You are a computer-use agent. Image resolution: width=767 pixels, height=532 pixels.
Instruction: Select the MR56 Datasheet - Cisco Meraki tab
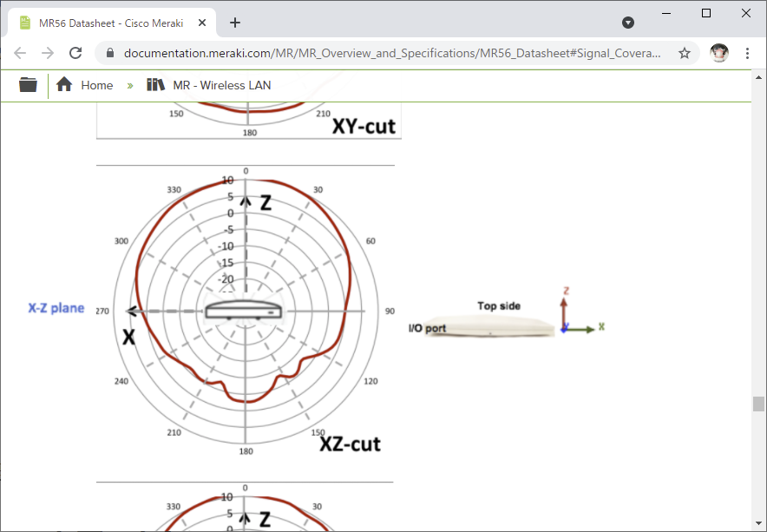[x=110, y=23]
